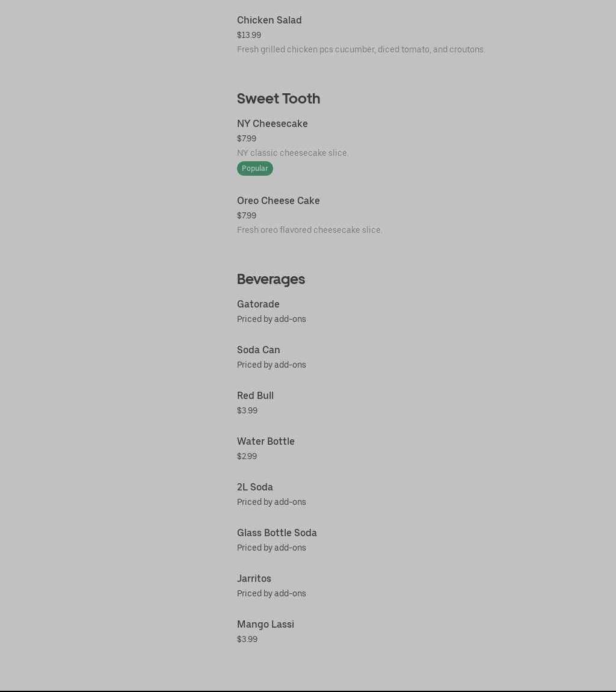Add Red Bull by clicking its name
The image size is (616, 692).
(x=255, y=396)
